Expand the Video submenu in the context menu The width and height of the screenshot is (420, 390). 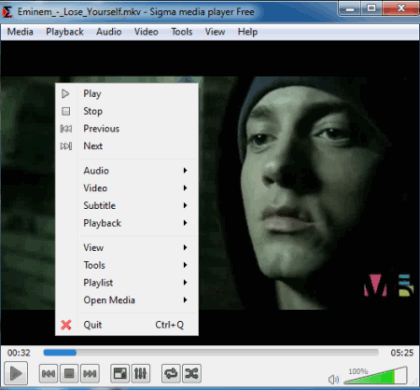127,188
